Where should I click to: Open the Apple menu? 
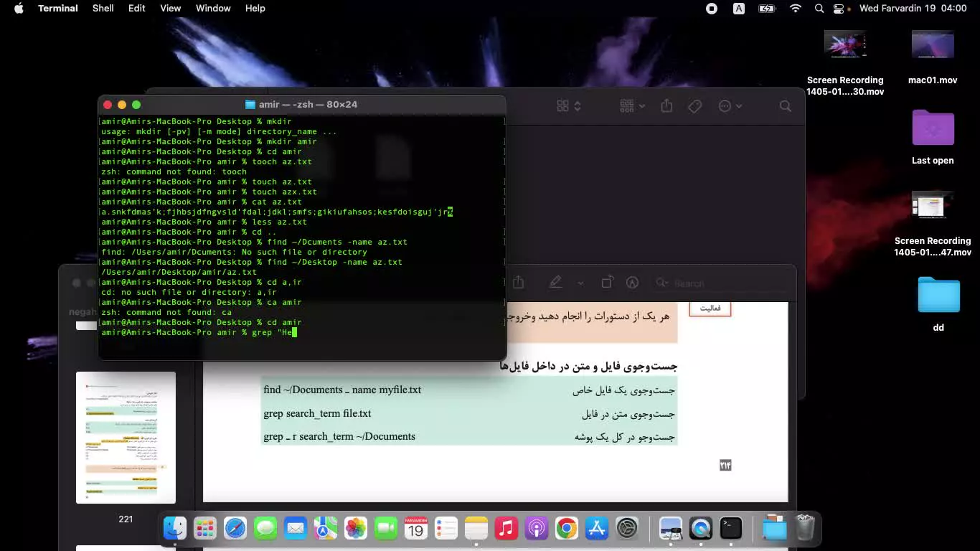coord(19,9)
